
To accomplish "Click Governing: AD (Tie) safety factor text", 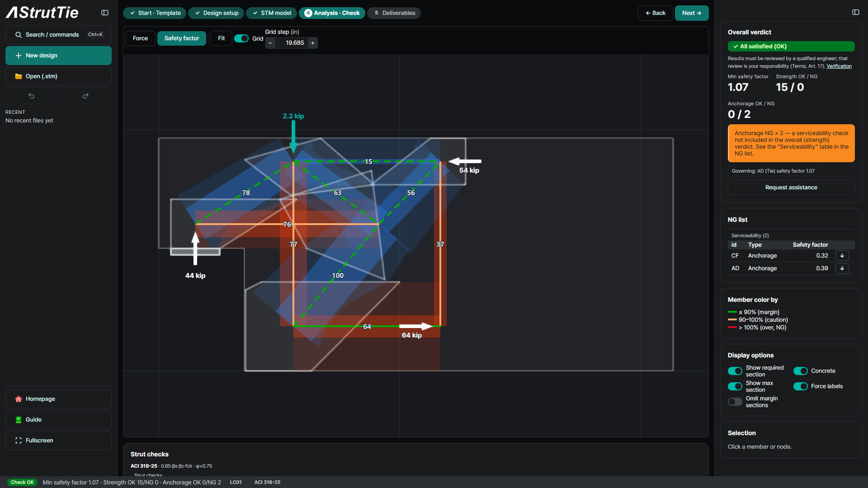I will (773, 171).
